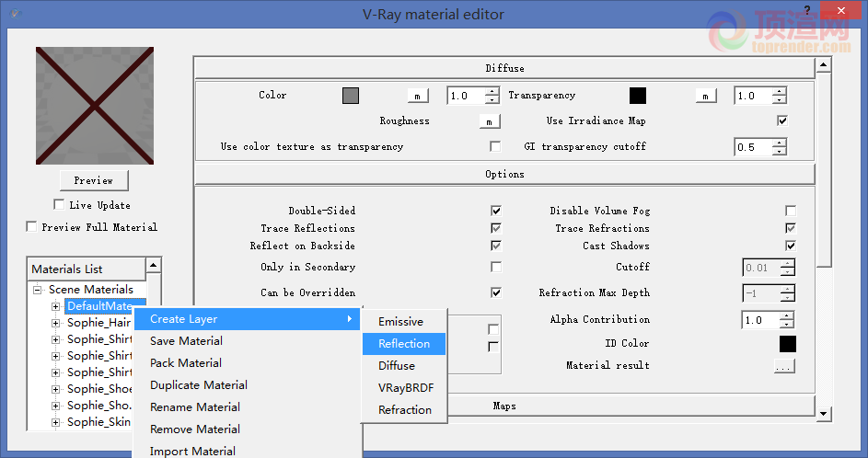Select Sophie_Skin material in list
868x458 pixels.
tap(98, 423)
